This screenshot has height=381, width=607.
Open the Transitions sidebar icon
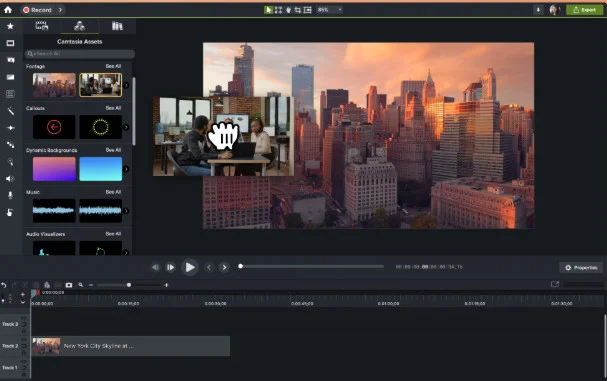click(10, 128)
